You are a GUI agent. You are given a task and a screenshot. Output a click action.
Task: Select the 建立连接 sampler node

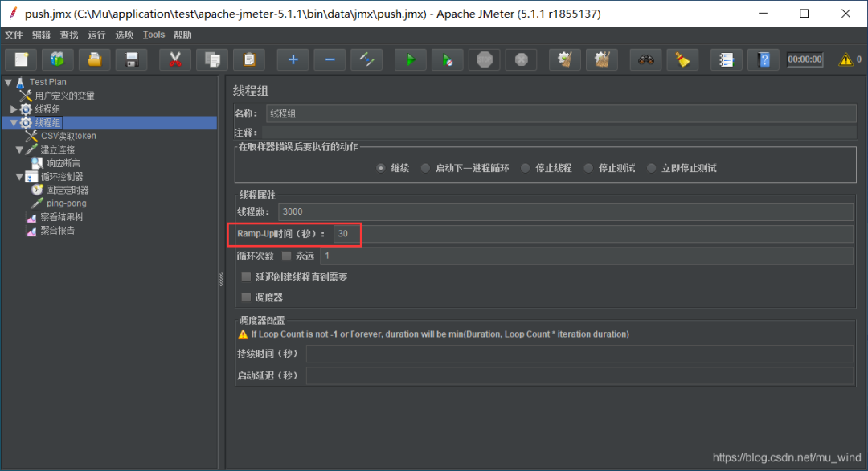click(58, 149)
